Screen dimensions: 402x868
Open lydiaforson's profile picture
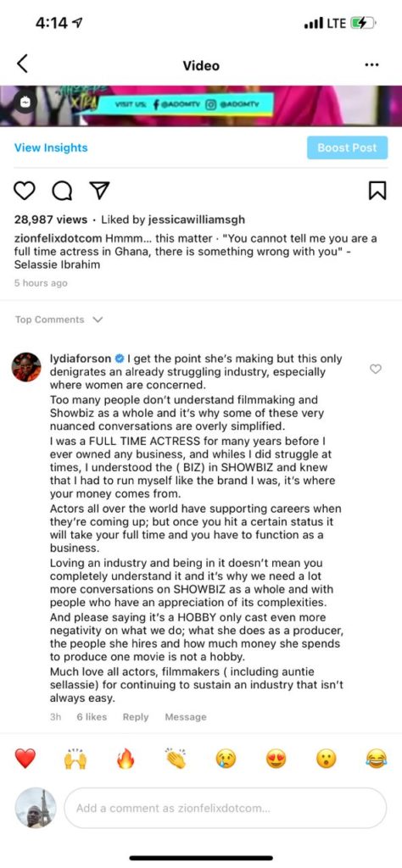point(26,367)
